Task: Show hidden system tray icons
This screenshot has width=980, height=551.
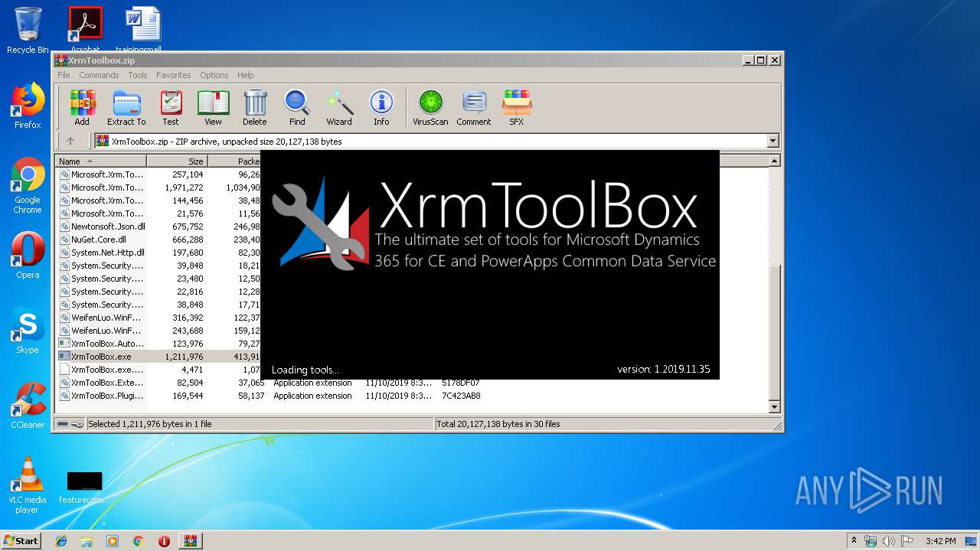Action: click(x=854, y=541)
